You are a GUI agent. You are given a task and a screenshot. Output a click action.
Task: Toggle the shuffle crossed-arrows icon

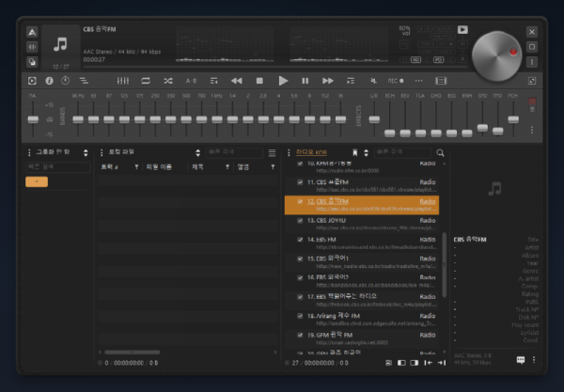pos(168,81)
